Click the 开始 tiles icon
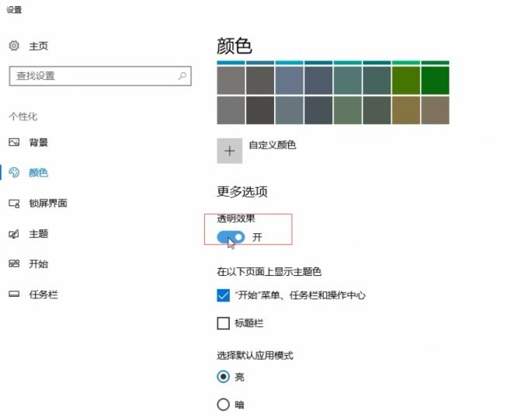The width and height of the screenshot is (532, 418). coord(14,263)
